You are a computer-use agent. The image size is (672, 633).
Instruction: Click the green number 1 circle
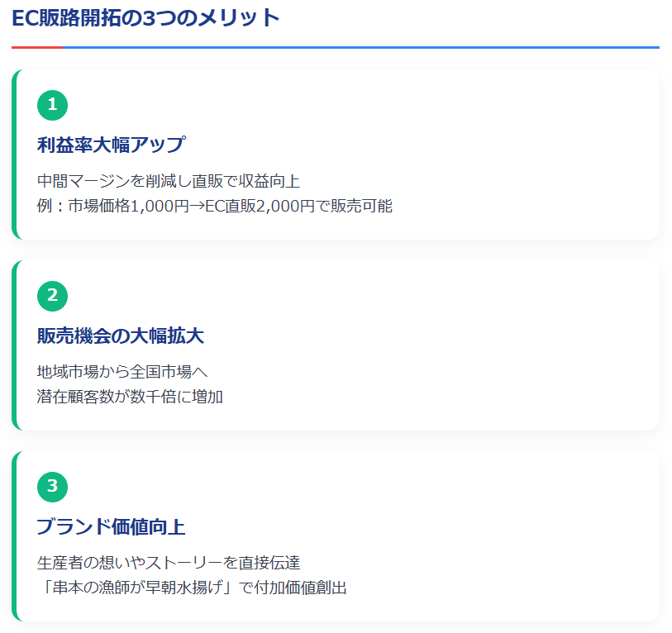click(x=52, y=104)
